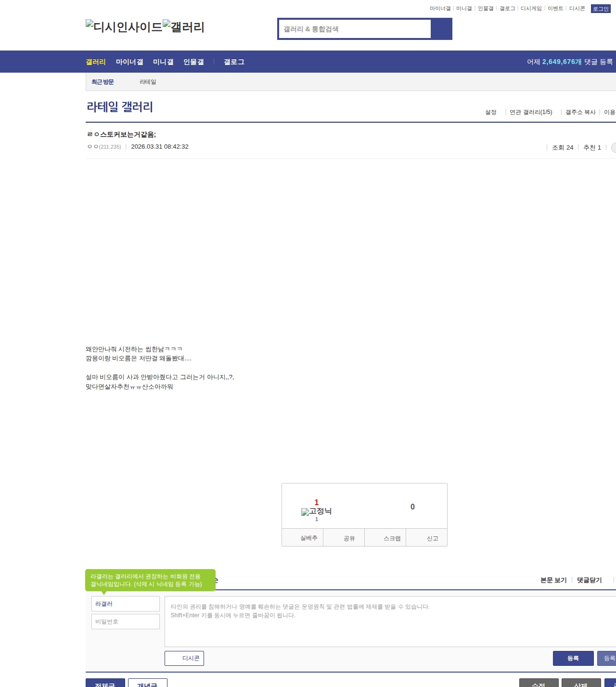This screenshot has width=616, height=687.
Task: Click the blue search button beside the search box
Action: click(x=442, y=29)
